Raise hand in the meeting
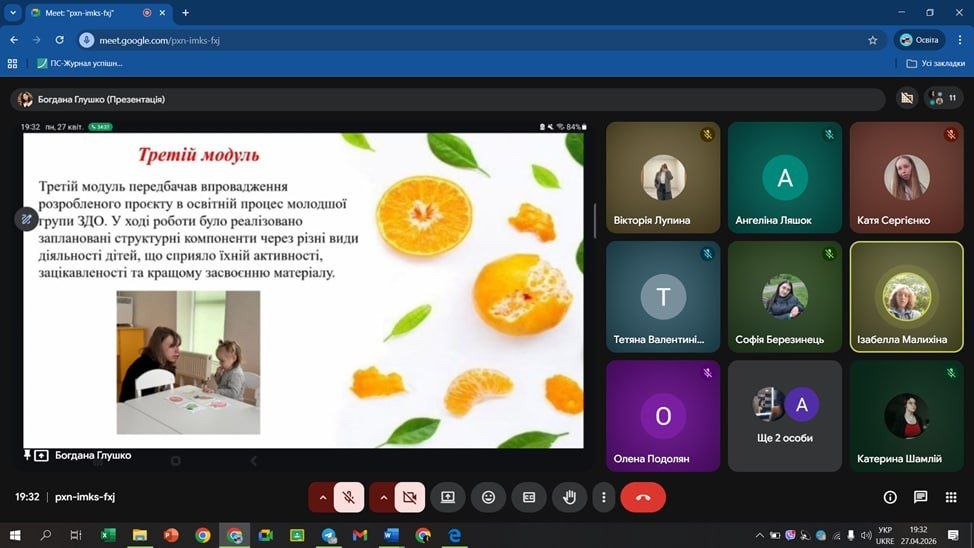Screen dimensions: 974x548 [x=569, y=497]
